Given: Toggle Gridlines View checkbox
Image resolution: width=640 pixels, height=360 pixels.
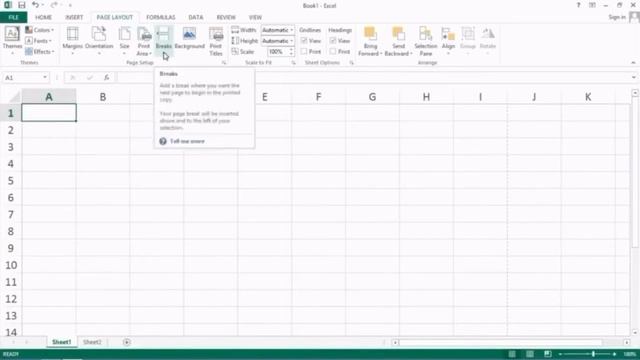Looking at the screenshot, I should click(x=304, y=40).
